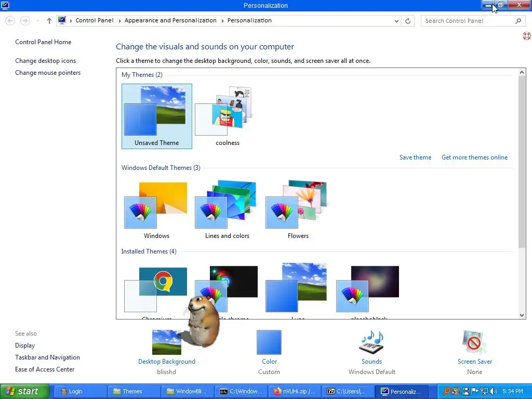This screenshot has height=399, width=532.
Task: Open Display under See also
Action: [25, 345]
